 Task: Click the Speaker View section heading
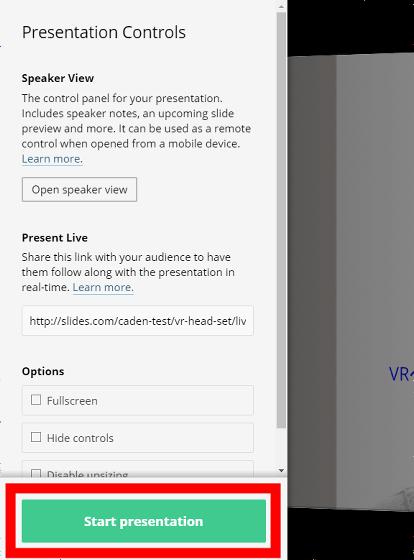(x=58, y=78)
